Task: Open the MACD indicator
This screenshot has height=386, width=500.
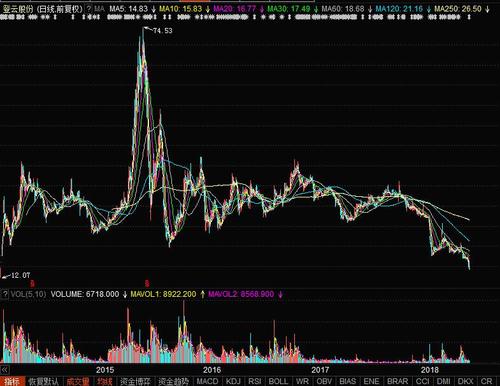Action: point(207,381)
